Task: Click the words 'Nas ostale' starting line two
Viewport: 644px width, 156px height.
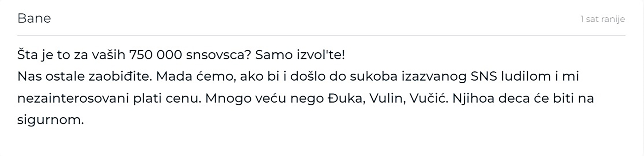Action: tap(51, 76)
